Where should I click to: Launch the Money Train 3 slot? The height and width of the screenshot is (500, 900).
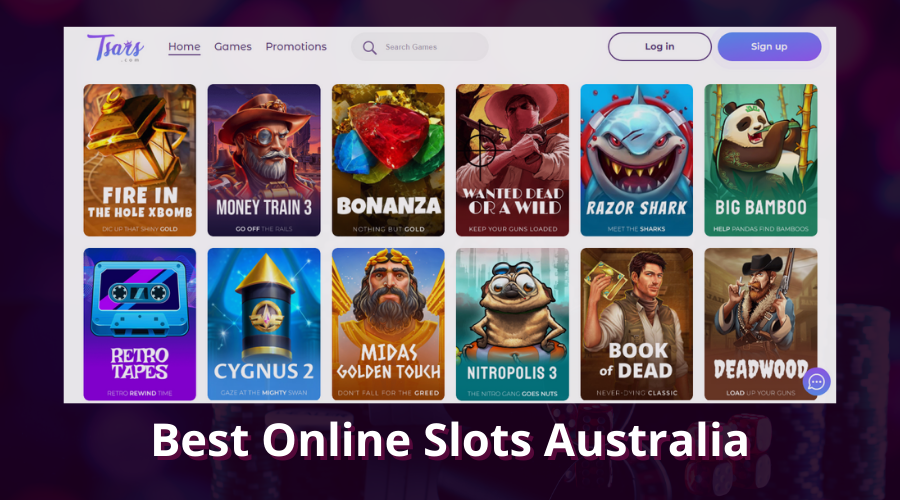point(264,160)
